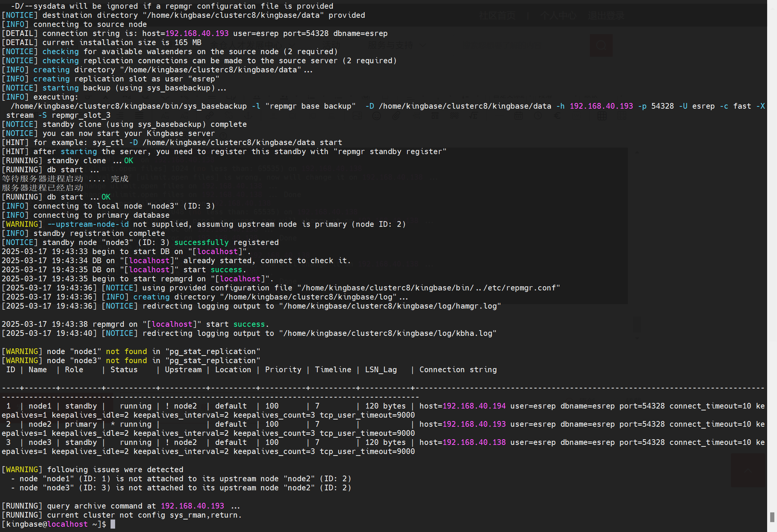This screenshot has width=777, height=532.
Task: Click the euro symbol toolbar icon
Action: click(x=557, y=116)
